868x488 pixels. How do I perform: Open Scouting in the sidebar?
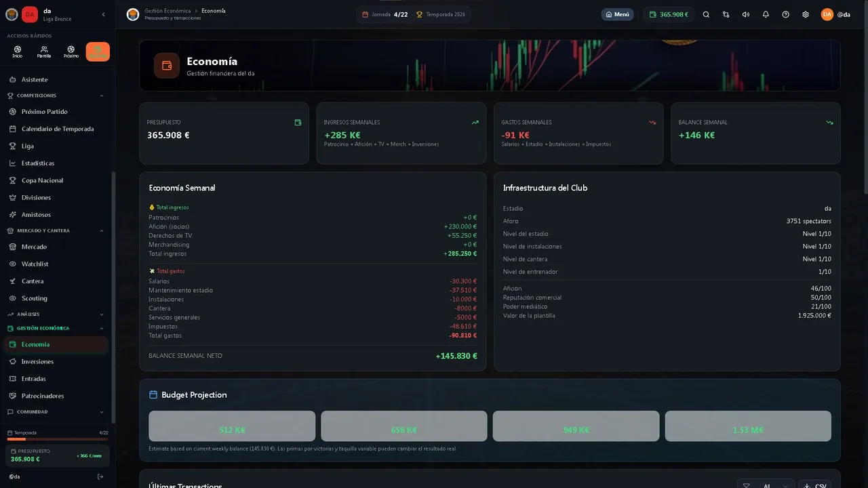click(55, 298)
